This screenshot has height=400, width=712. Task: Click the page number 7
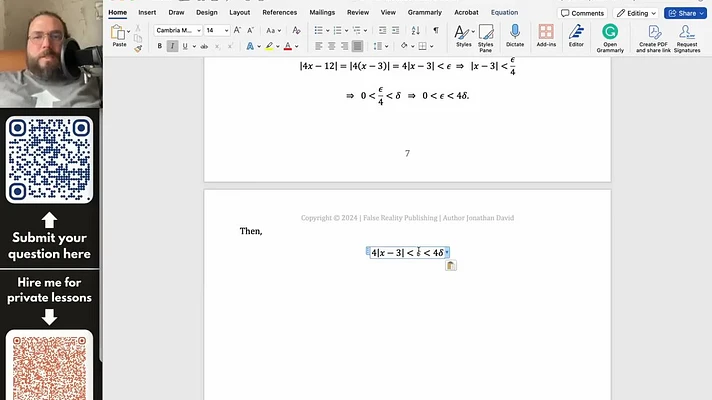coord(407,153)
